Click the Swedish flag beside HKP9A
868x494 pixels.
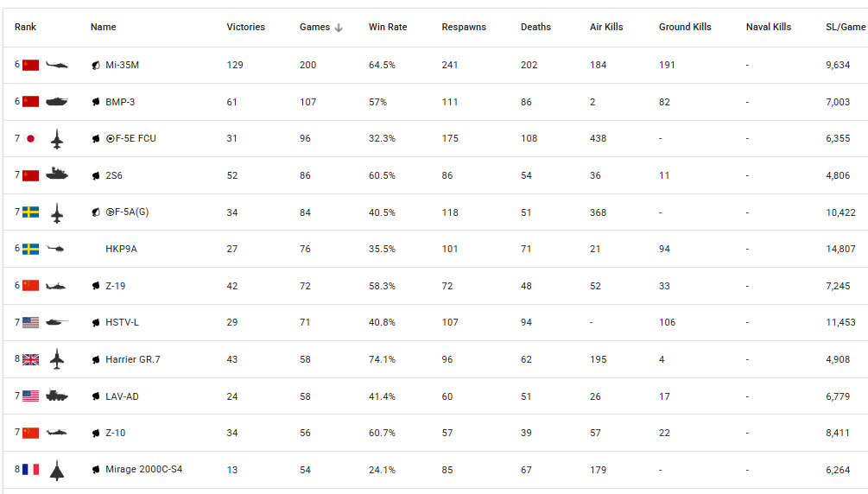point(31,249)
